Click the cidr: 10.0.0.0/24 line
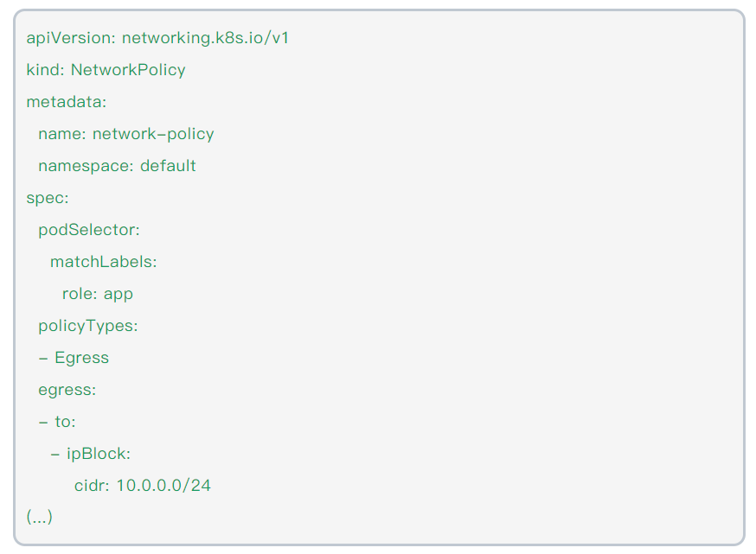Viewport: 756px width, 554px height. (x=142, y=485)
